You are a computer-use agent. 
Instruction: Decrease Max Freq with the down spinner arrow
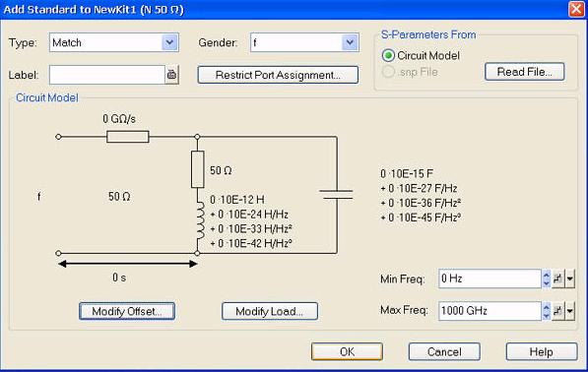click(547, 315)
